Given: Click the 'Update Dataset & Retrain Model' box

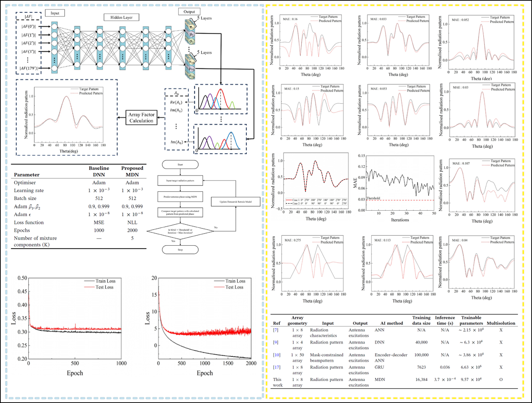Looking at the screenshot, I should (236, 202).
